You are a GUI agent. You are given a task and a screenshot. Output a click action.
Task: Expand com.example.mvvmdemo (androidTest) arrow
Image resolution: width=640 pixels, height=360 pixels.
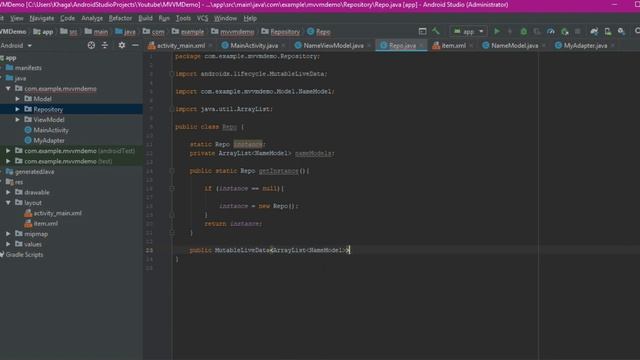(x=8, y=151)
